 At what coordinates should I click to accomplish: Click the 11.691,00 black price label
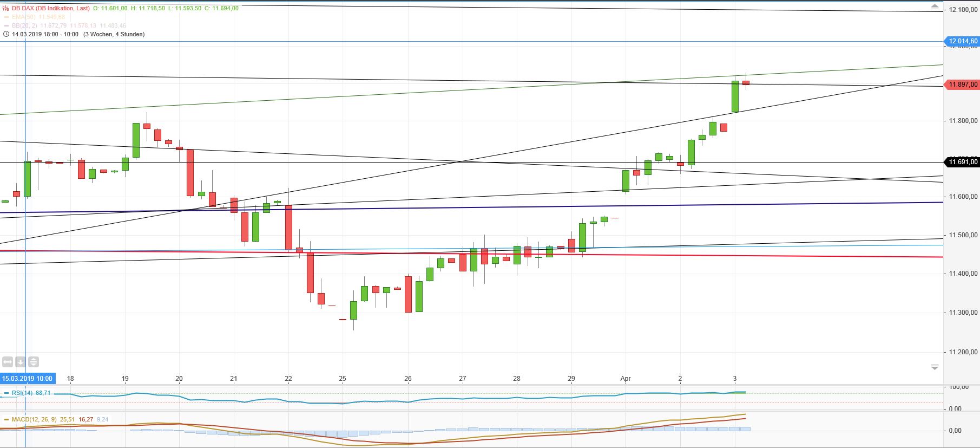tap(962, 162)
